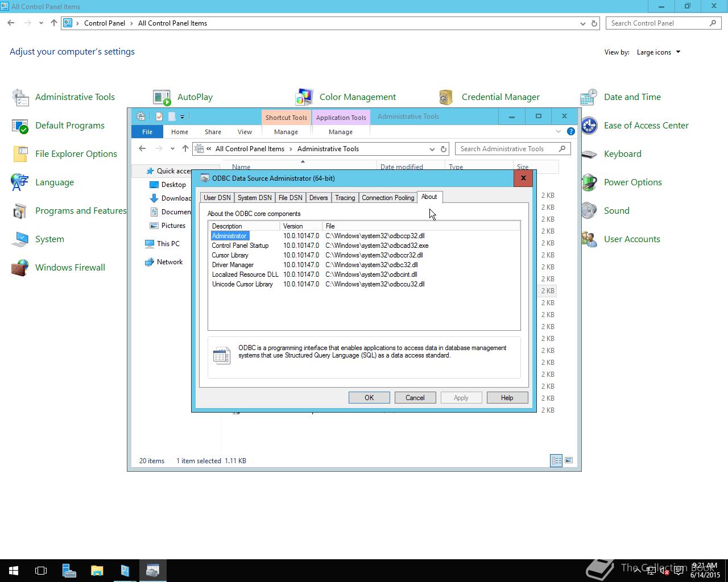Open Manage under Shortcut Tools

click(286, 132)
